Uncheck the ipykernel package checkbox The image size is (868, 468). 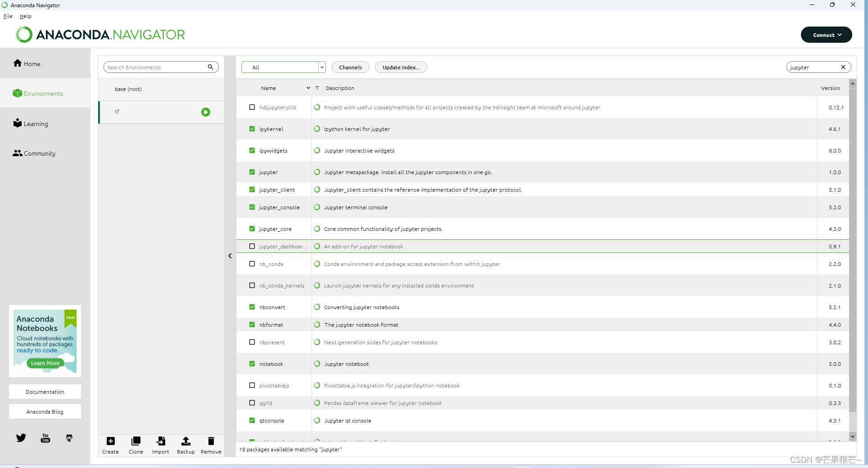pyautogui.click(x=252, y=129)
